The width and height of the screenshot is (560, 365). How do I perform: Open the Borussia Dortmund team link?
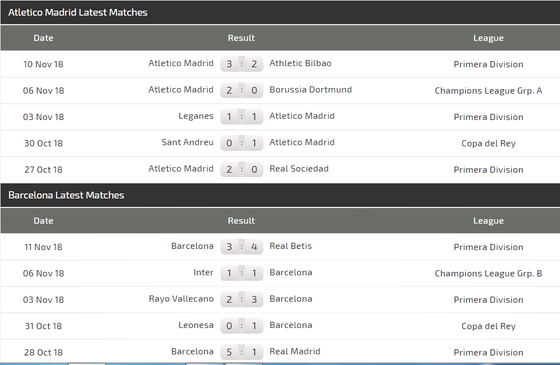311,90
